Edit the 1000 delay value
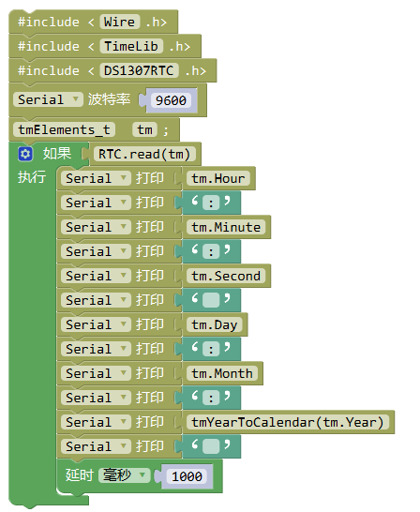The image size is (420, 512). (187, 476)
